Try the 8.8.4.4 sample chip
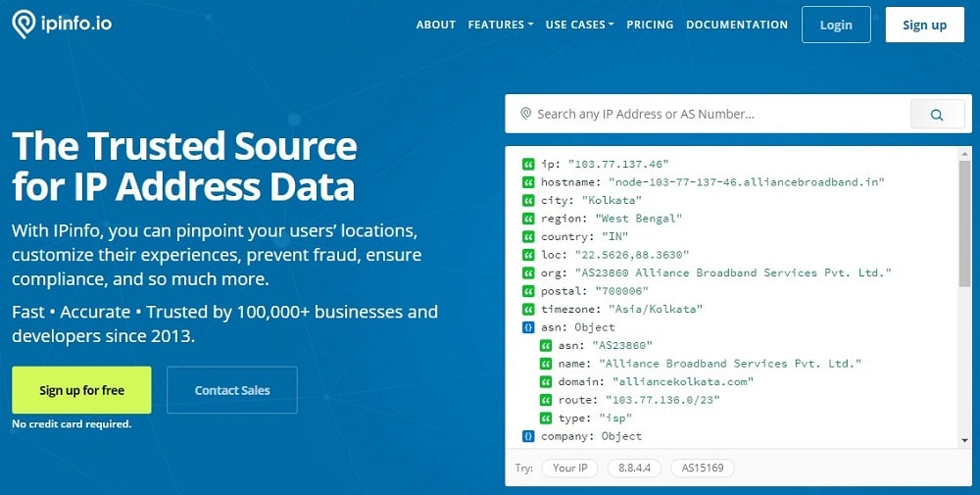 coord(634,469)
